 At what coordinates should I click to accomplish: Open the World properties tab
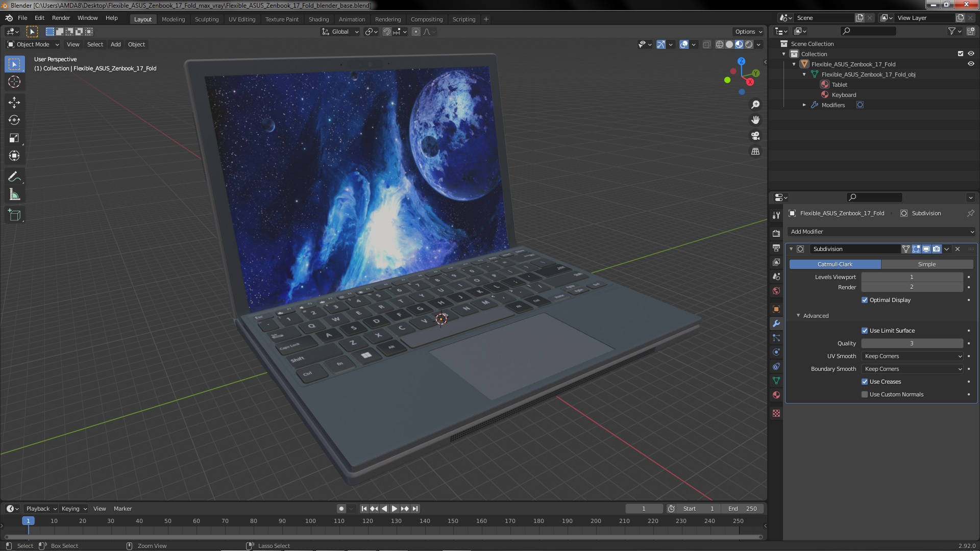(776, 290)
